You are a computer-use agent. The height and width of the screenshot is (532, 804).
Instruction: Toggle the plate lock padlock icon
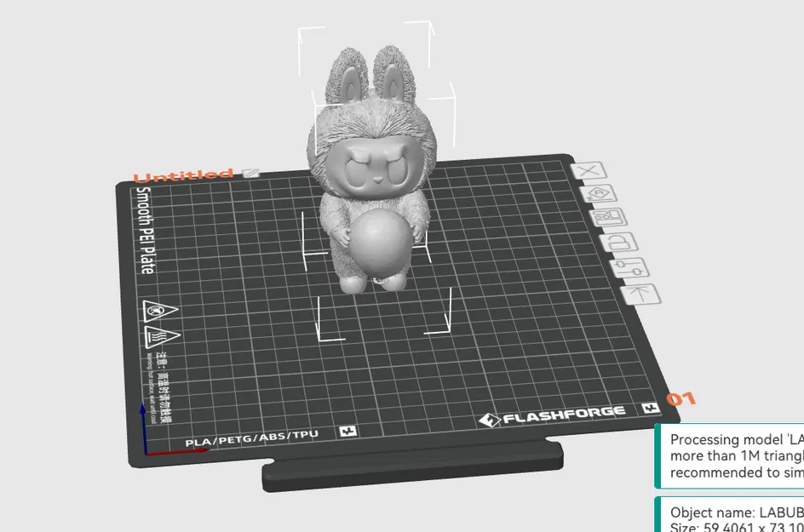point(619,242)
